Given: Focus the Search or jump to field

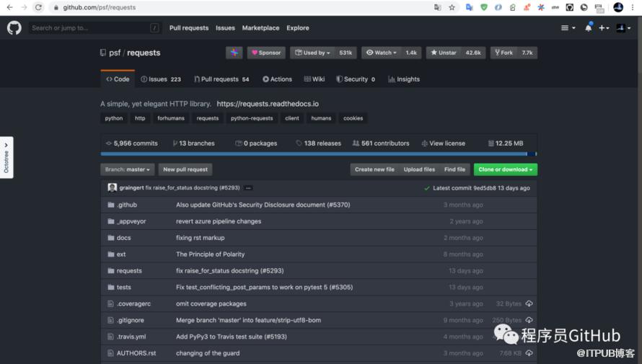Looking at the screenshot, I should click(x=94, y=28).
